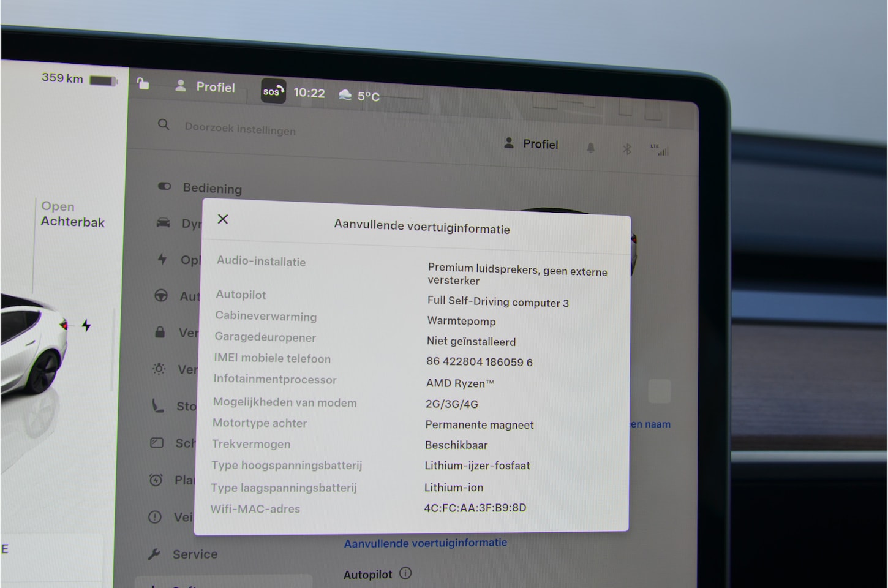
Task: Select the padlock Vergrendeling menu icon
Action: click(x=160, y=333)
